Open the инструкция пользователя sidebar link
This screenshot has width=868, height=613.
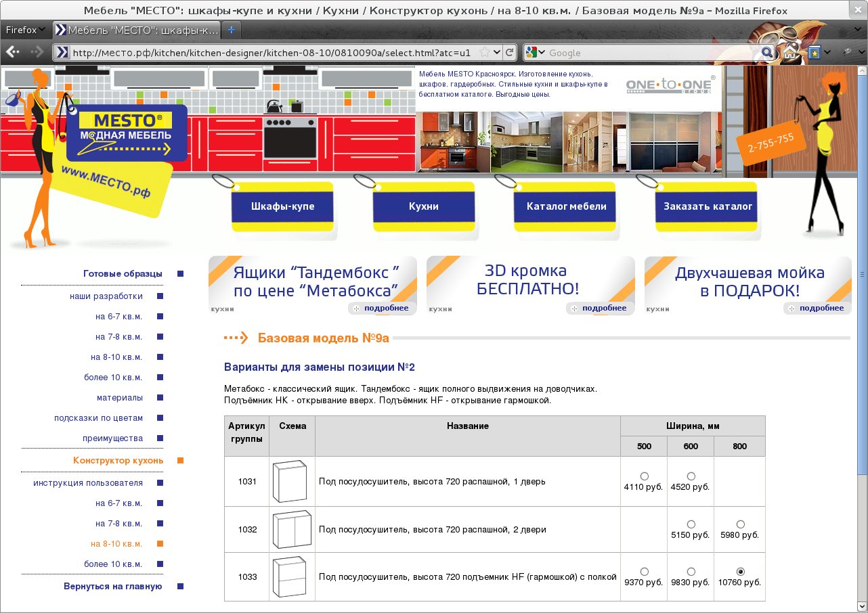(88, 482)
